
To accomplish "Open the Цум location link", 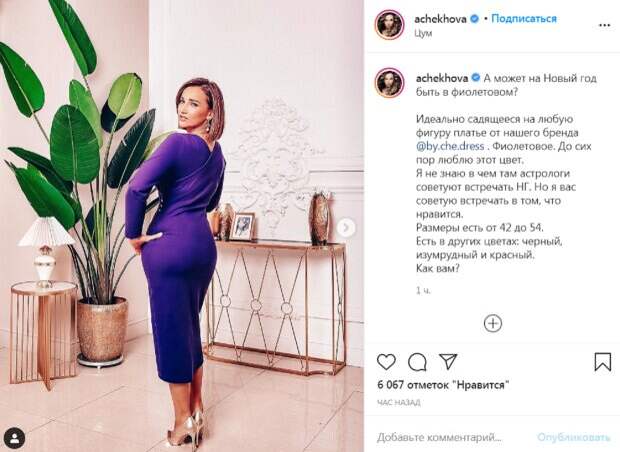I will click(x=423, y=34).
